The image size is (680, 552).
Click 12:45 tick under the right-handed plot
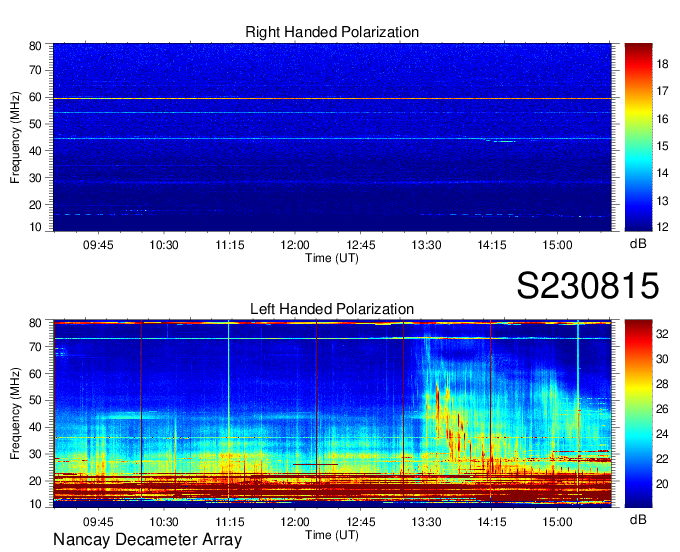tap(361, 245)
